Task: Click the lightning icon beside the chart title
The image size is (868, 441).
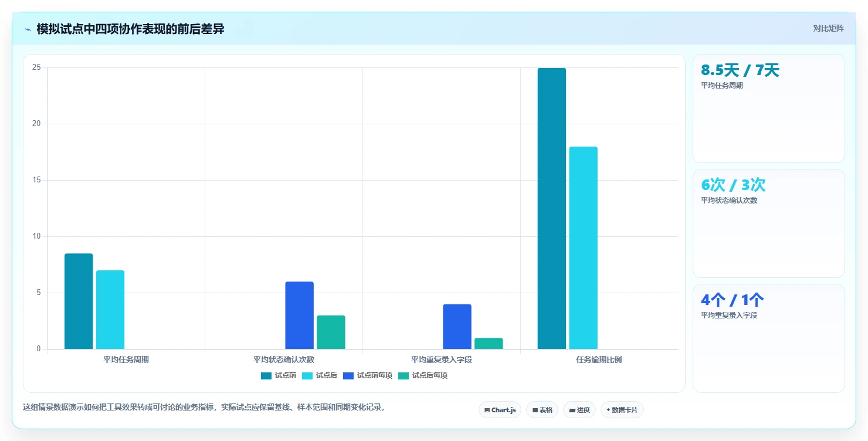Action: pos(28,29)
